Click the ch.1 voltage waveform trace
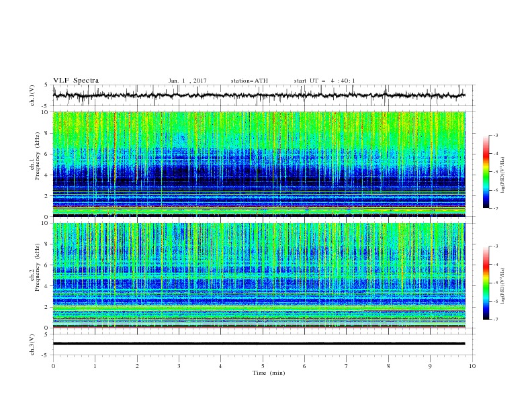 pos(259,95)
